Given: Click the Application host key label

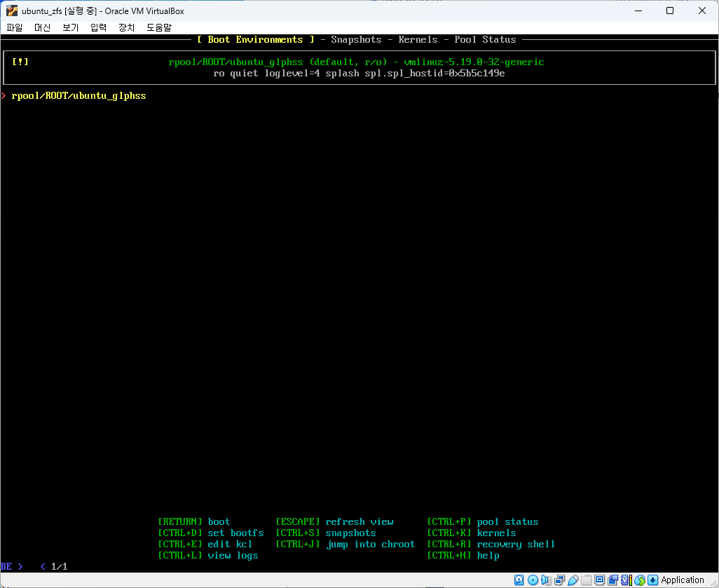Looking at the screenshot, I should coord(683,580).
